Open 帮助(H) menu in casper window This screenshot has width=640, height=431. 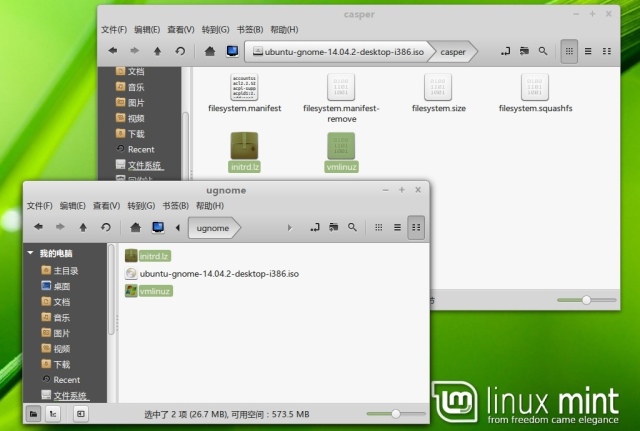point(284,29)
